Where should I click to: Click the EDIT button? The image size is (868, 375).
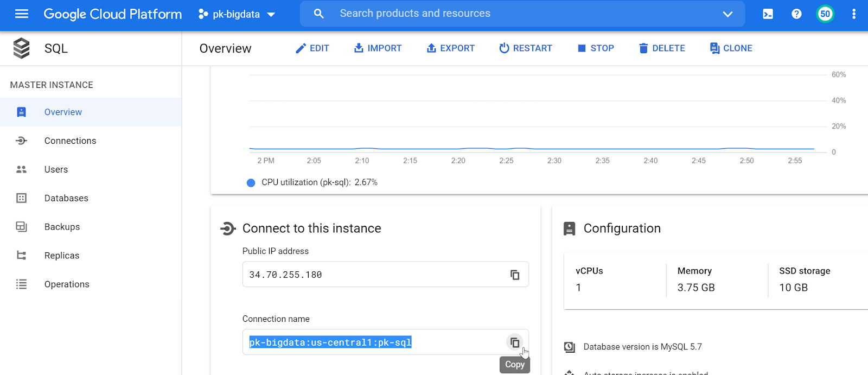[x=312, y=48]
